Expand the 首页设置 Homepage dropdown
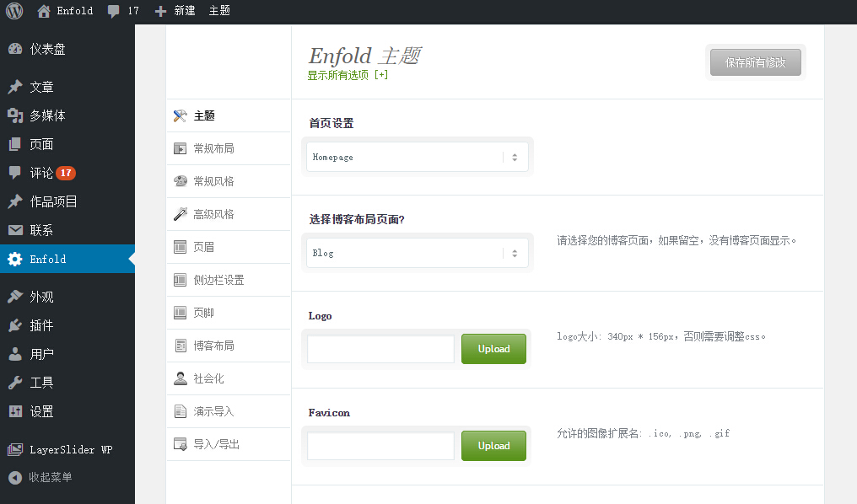The height and width of the screenshot is (504, 857). click(x=417, y=157)
